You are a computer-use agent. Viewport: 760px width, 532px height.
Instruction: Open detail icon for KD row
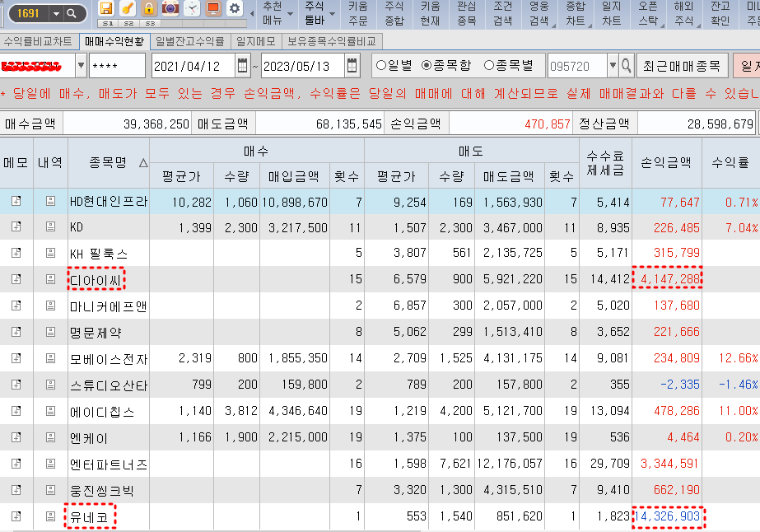50,226
